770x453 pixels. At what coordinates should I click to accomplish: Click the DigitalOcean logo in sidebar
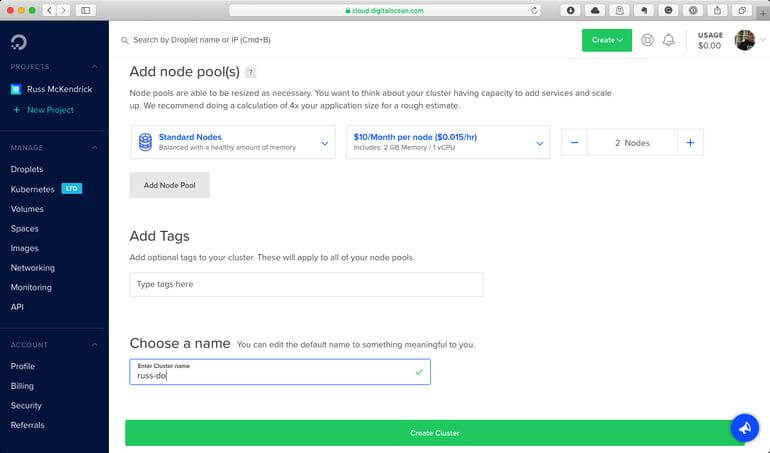pyautogui.click(x=19, y=41)
